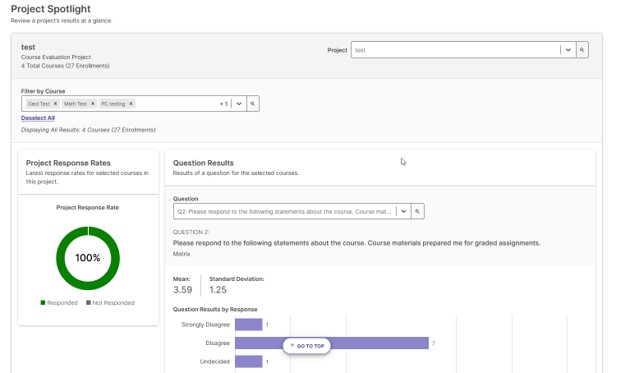Click the 'QUESTION 2' label

[x=191, y=232]
